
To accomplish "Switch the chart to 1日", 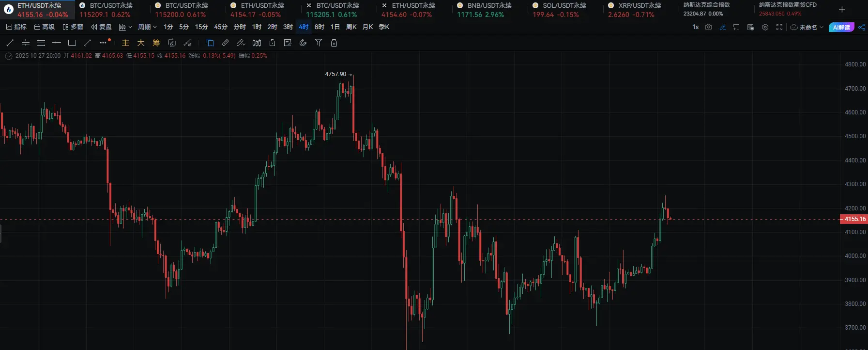I will 335,27.
